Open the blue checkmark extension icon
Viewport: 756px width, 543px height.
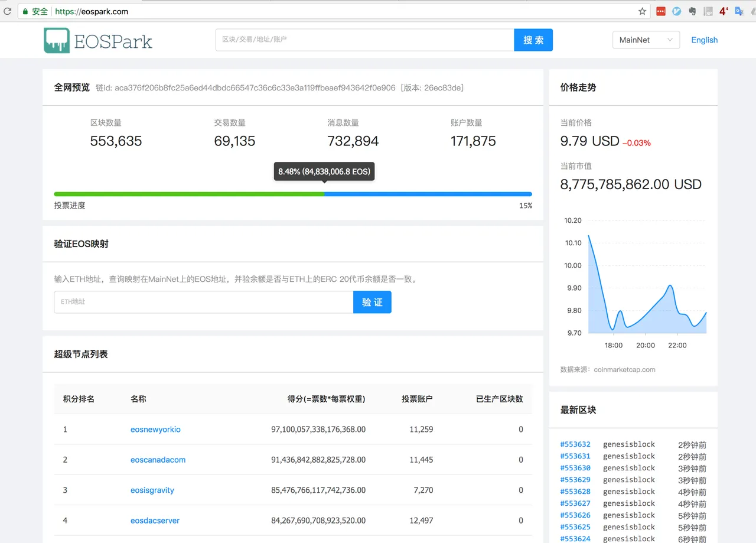point(677,11)
